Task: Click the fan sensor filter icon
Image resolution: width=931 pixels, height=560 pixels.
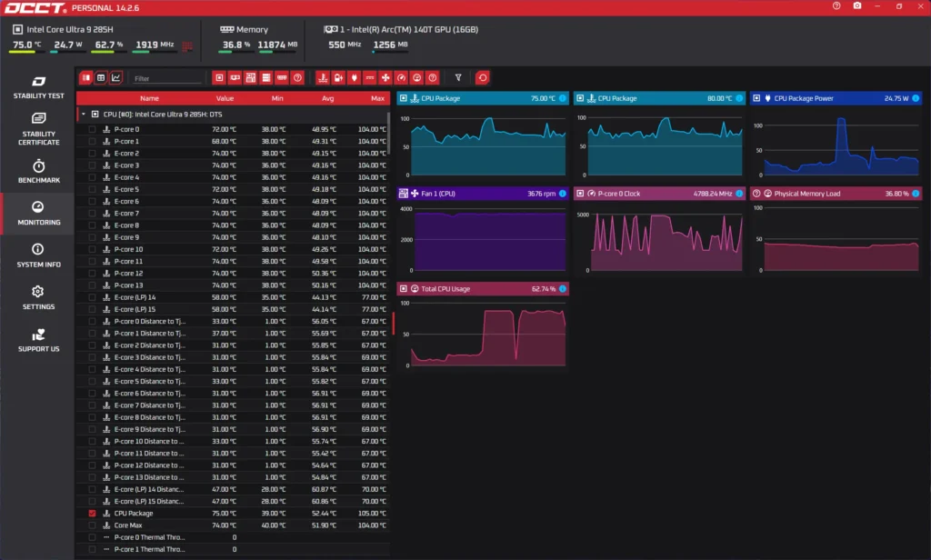Action: point(385,78)
